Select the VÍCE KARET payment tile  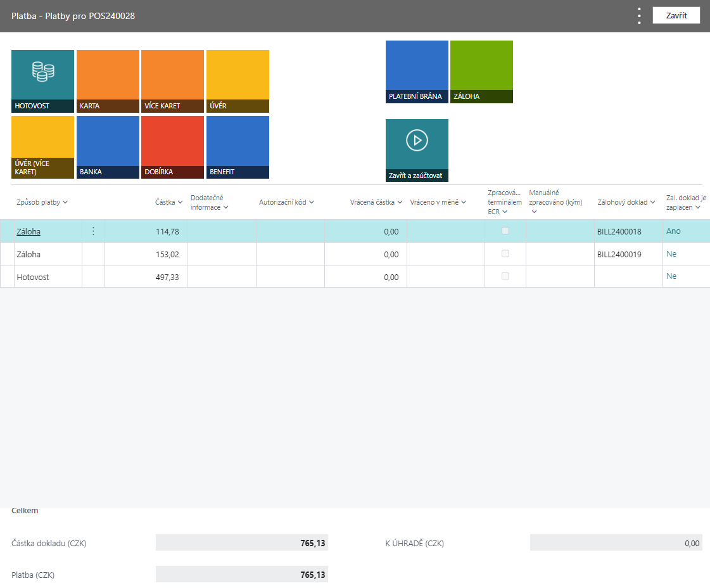[x=172, y=81]
